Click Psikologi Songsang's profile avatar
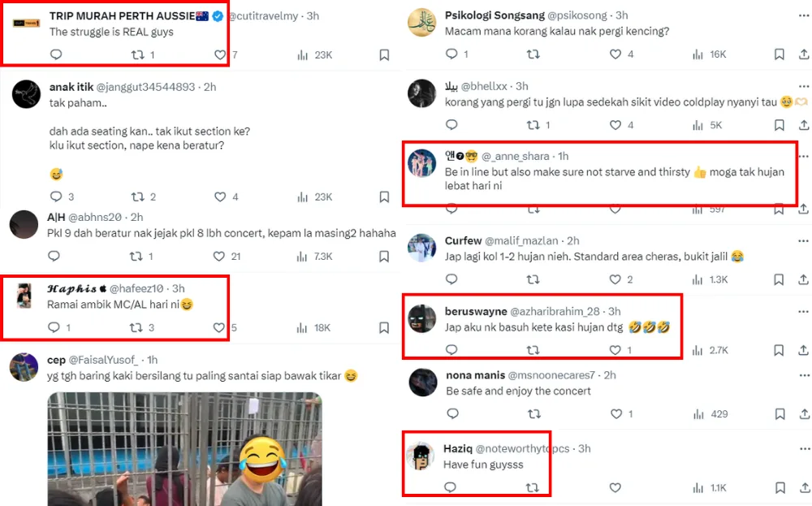Screen dimensions: 812x506 tap(422, 24)
